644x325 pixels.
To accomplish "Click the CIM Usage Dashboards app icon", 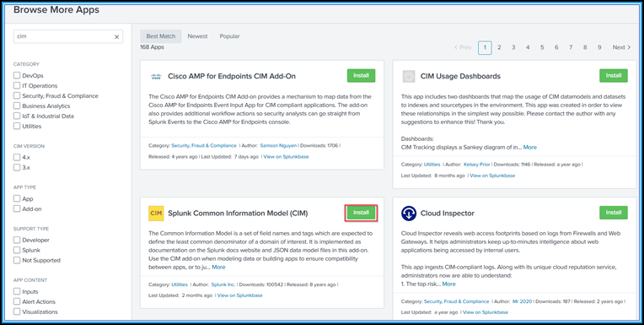I will pyautogui.click(x=409, y=76).
